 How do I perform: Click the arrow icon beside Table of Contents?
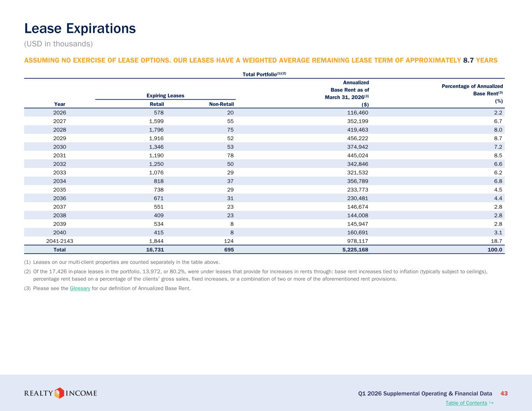(x=491, y=402)
